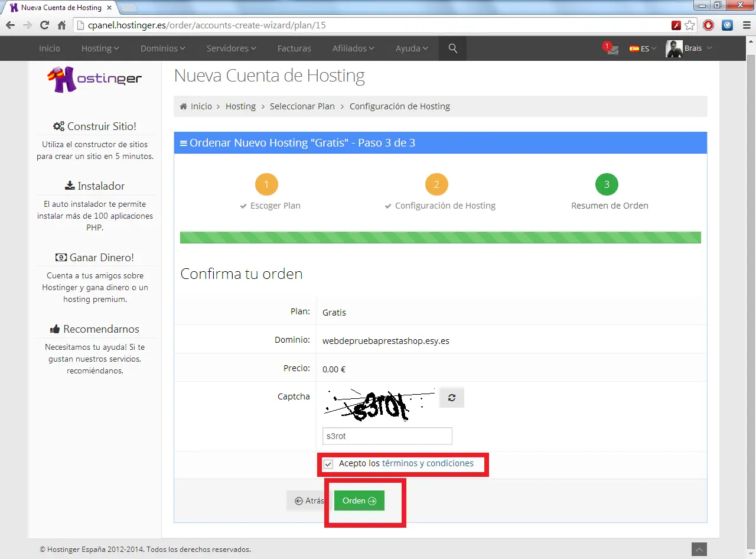The image size is (756, 559).
Task: Click the Brais user avatar
Action: coord(674,48)
